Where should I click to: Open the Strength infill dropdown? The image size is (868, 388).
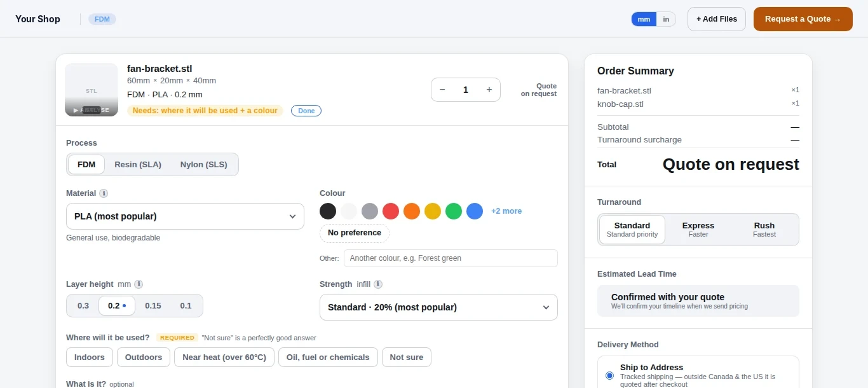point(438,307)
